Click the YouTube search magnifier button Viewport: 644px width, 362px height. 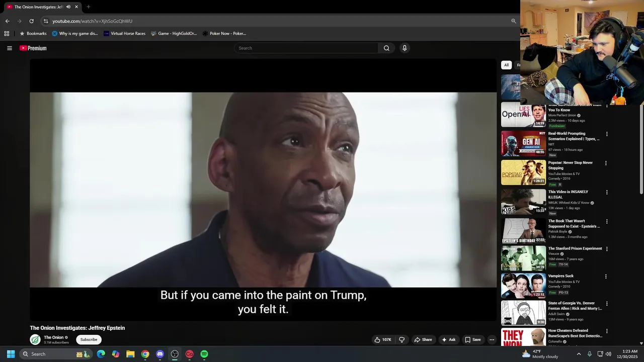[x=386, y=48]
